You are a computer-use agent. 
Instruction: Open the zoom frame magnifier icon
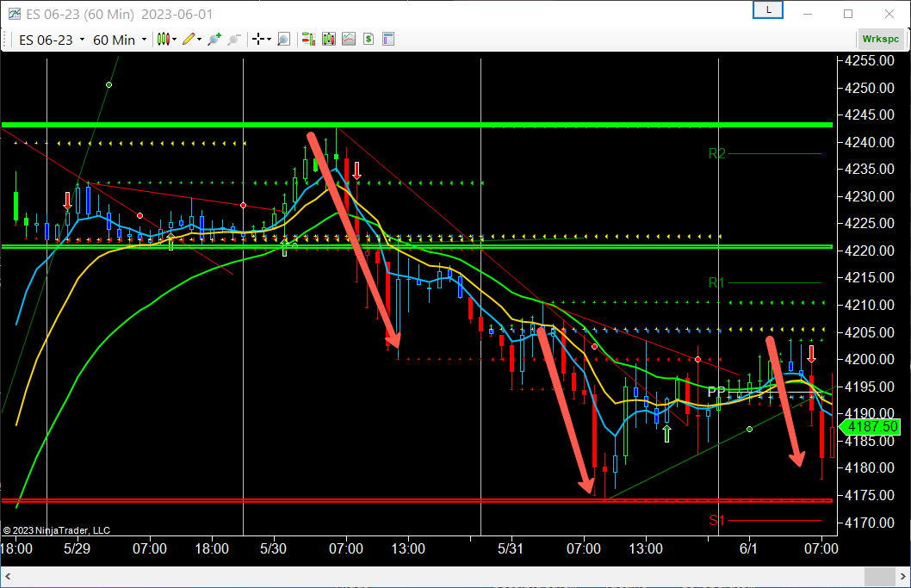(283, 40)
